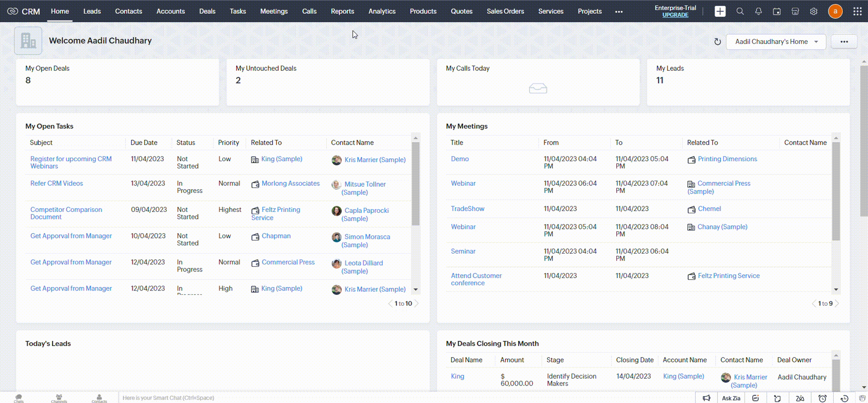Open the recent history icon in bottom bar
Screen dimensions: 868x403
pyautogui.click(x=845, y=398)
